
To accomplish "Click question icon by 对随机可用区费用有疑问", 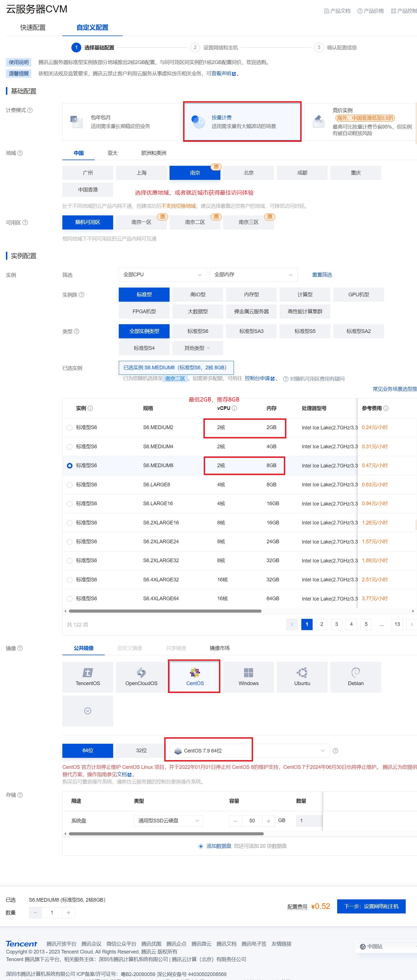I will [286, 379].
